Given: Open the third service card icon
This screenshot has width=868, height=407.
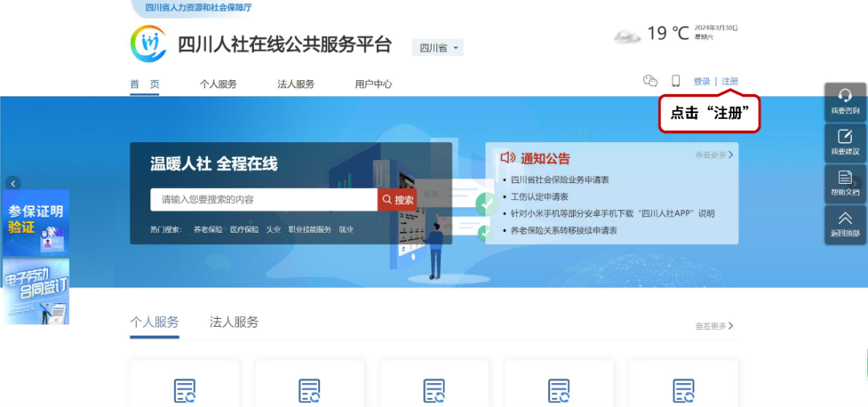Looking at the screenshot, I should click(434, 390).
